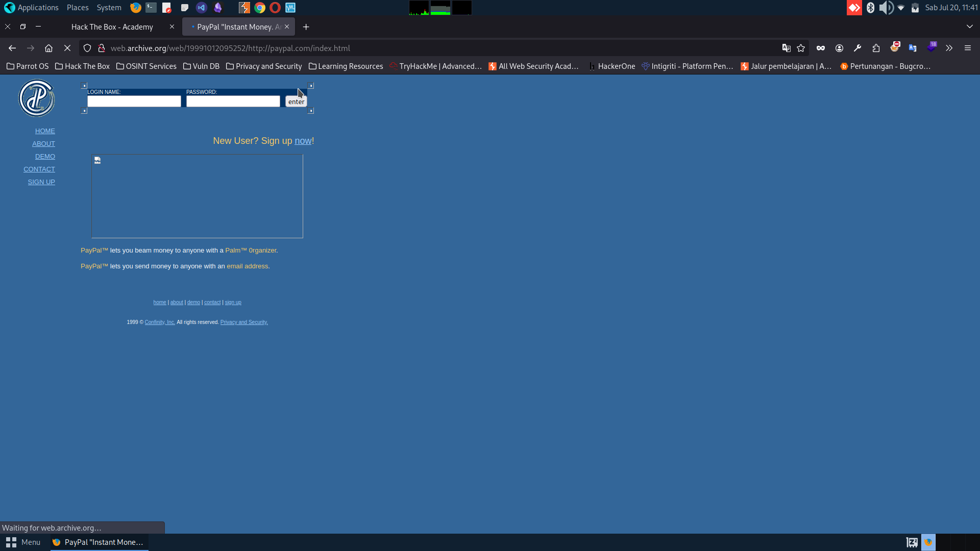Open the battery power indicator
This screenshot has width=980, height=551.
(x=915, y=8)
